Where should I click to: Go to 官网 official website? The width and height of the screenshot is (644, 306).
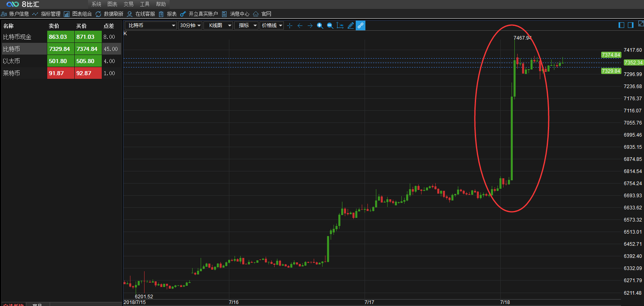pos(262,14)
